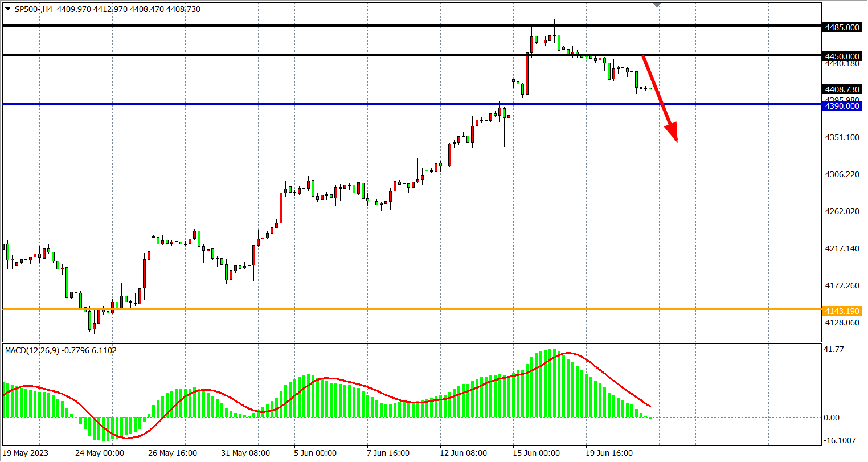Select the 4485.000 price label

pos(842,27)
